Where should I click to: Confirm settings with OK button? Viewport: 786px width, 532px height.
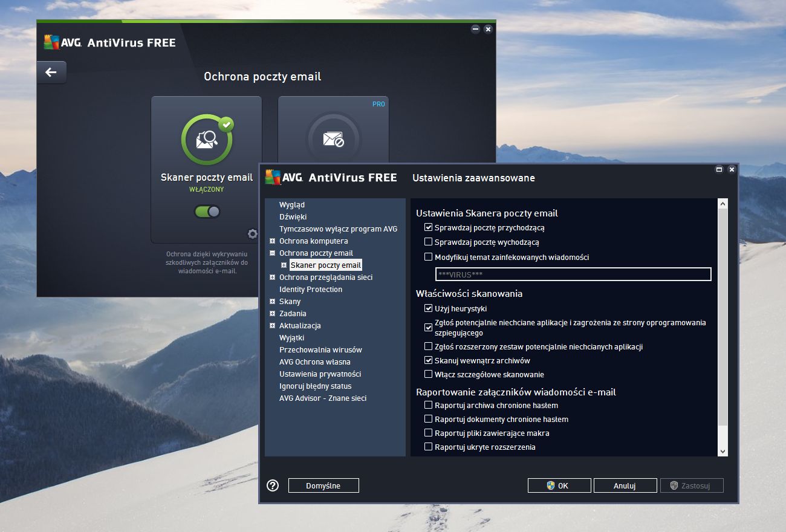click(559, 485)
